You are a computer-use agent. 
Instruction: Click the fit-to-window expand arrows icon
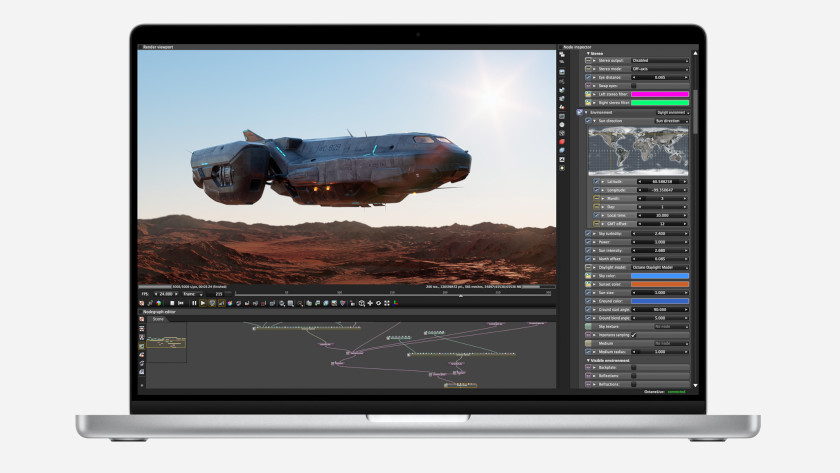[x=387, y=303]
